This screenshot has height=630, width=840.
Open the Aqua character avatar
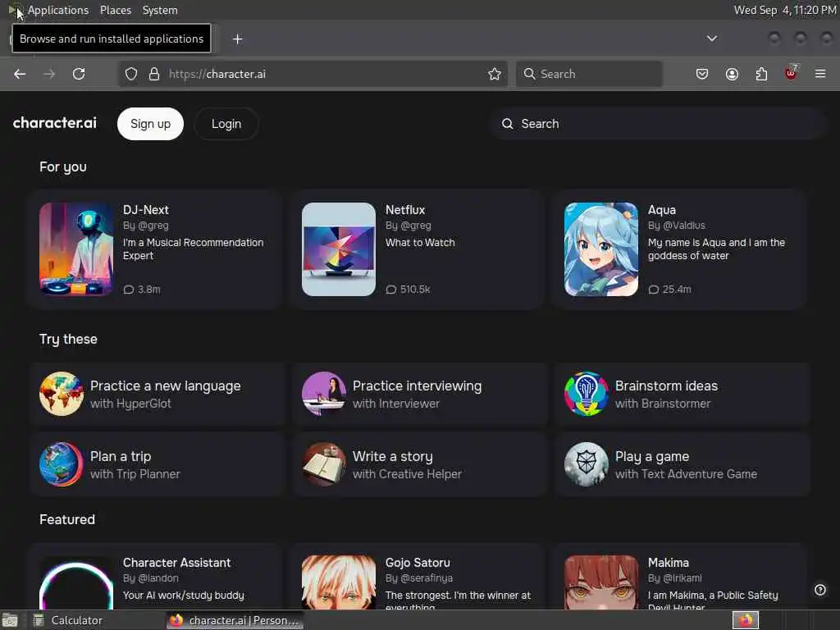601,249
